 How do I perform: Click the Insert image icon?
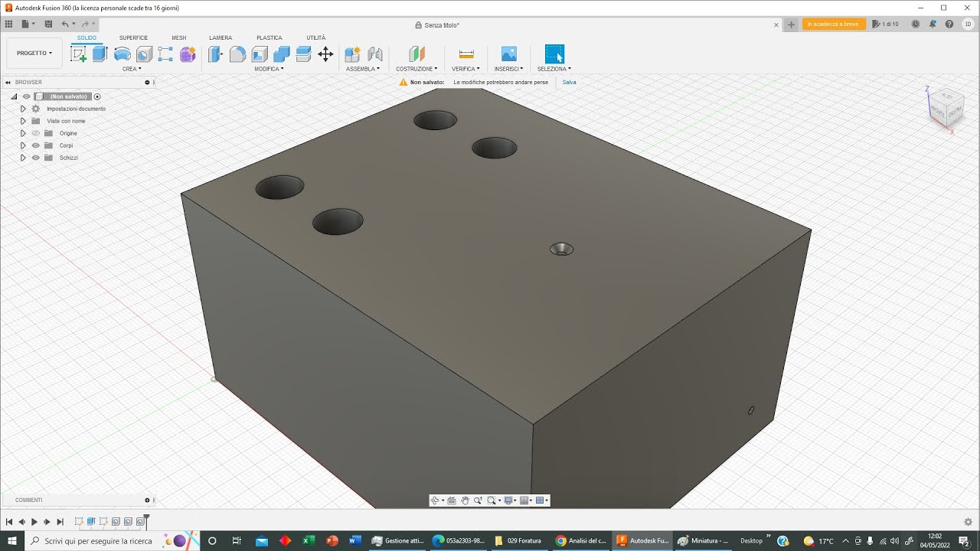pyautogui.click(x=509, y=54)
